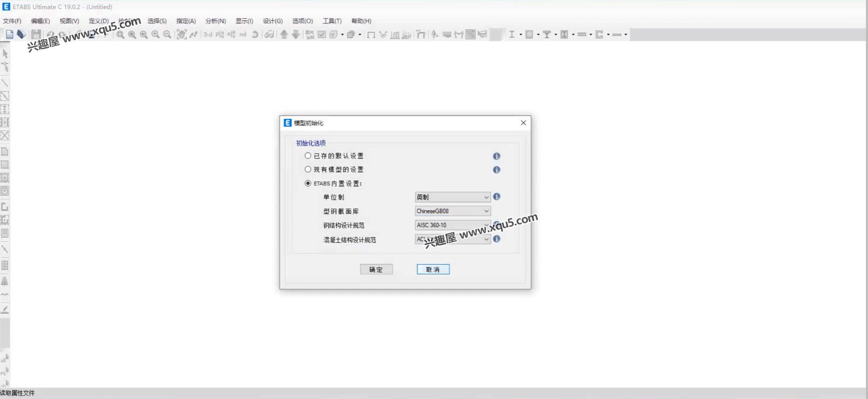Click the 取消 button
The image size is (868, 399).
coord(433,269)
